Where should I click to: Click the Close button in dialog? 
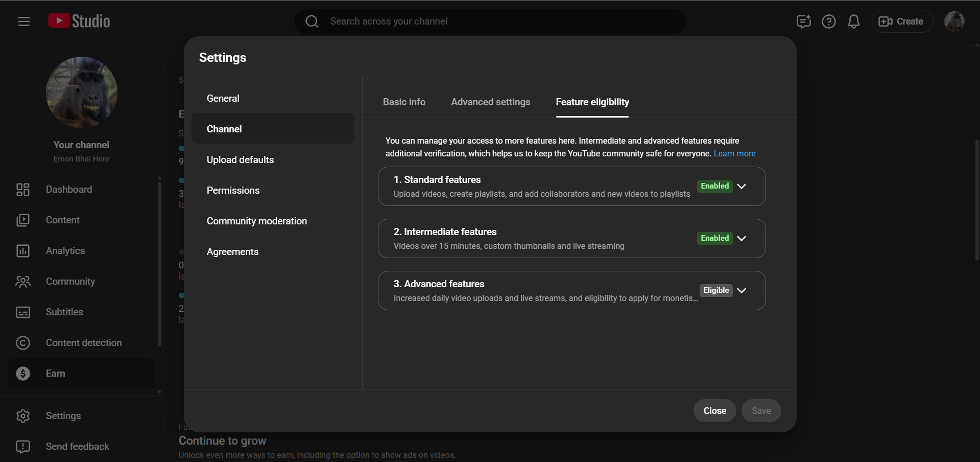(x=714, y=411)
